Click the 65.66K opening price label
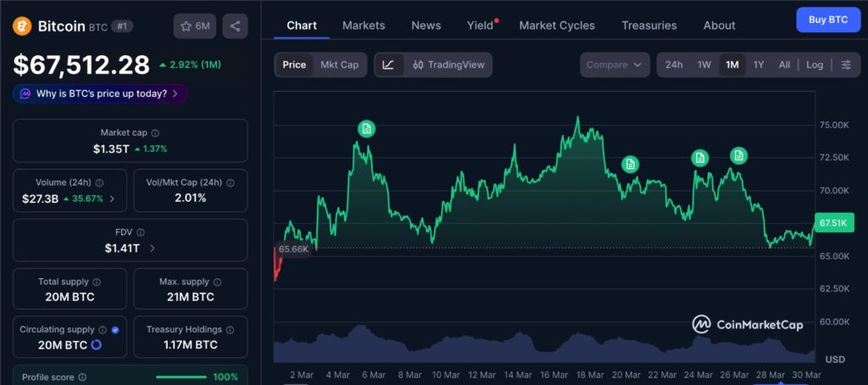The height and width of the screenshot is (385, 868). [293, 249]
